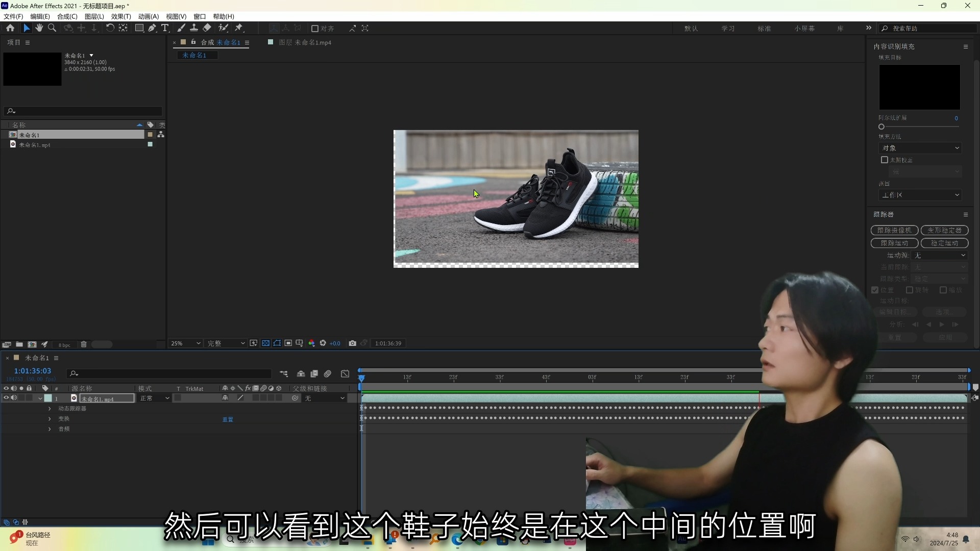The height and width of the screenshot is (551, 980).
Task: Hide video for 未命名1.mp4 layer
Action: point(6,398)
